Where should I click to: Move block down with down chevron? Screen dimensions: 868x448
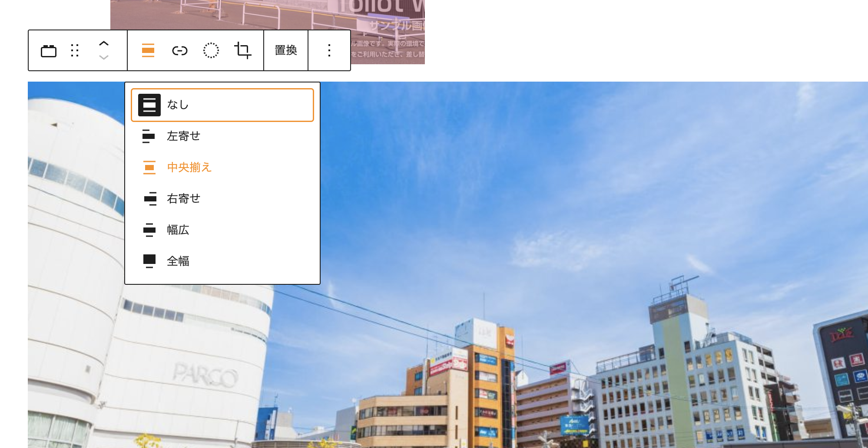(103, 57)
